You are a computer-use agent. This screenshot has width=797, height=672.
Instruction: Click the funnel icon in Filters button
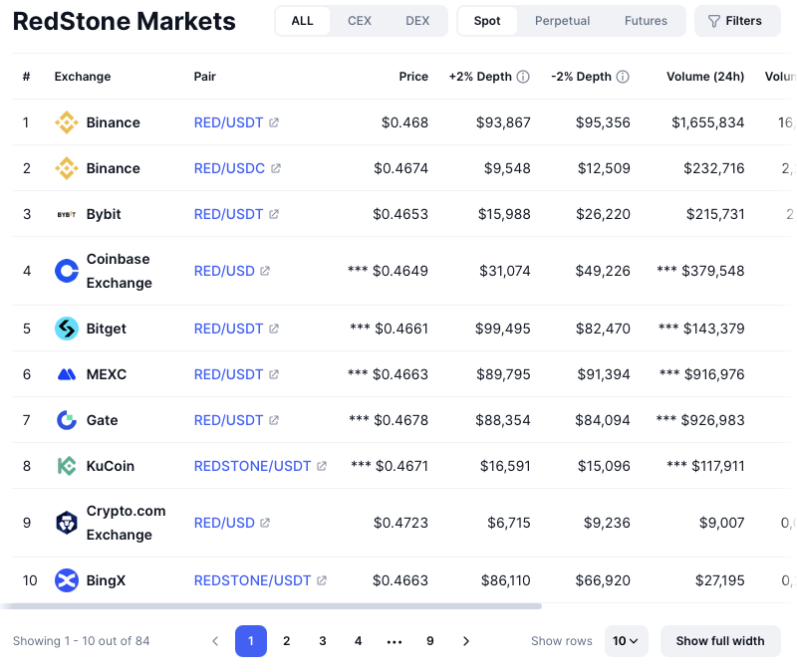(x=714, y=21)
